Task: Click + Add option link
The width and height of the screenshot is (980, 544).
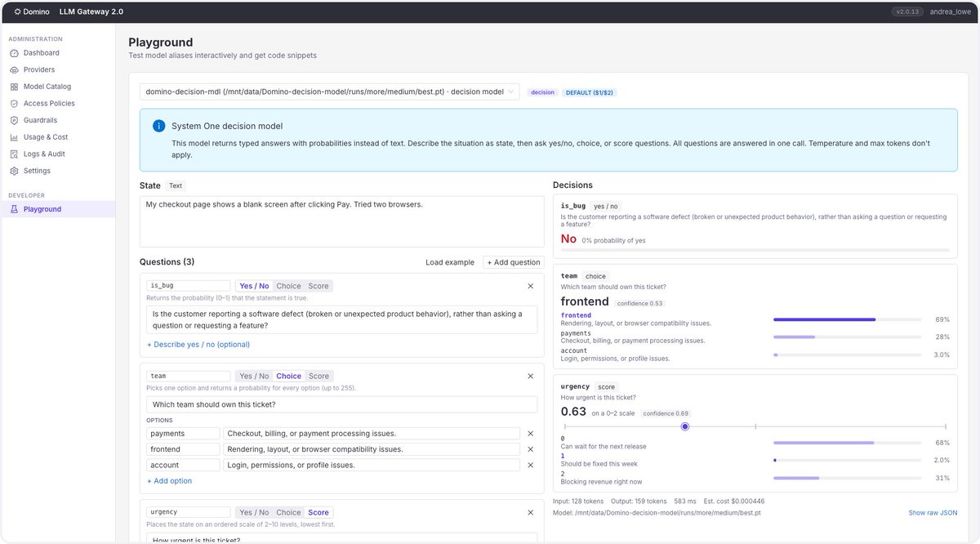Action: (x=170, y=481)
